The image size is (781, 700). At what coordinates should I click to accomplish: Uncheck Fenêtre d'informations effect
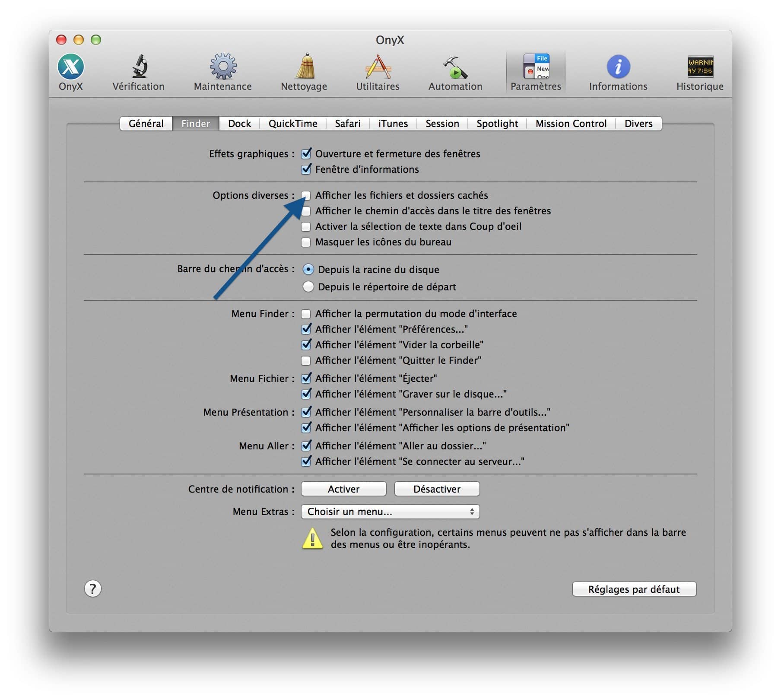click(x=306, y=169)
